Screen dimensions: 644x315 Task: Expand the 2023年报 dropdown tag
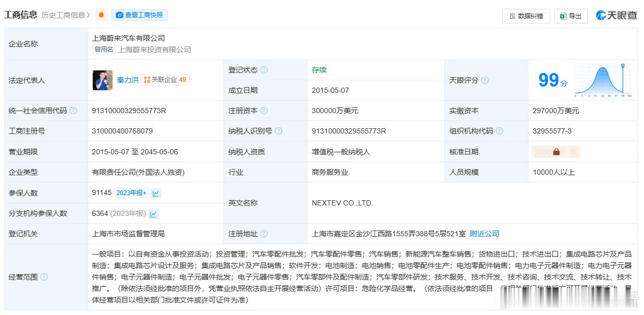131,193
